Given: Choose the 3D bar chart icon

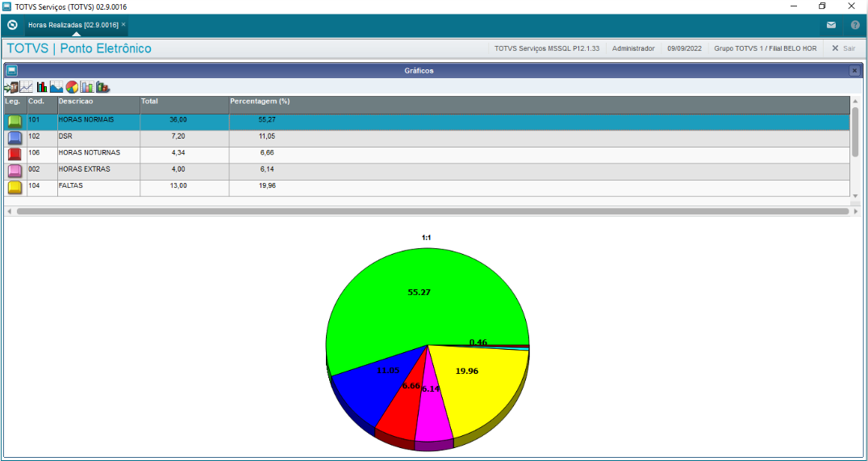Looking at the screenshot, I should point(102,87).
